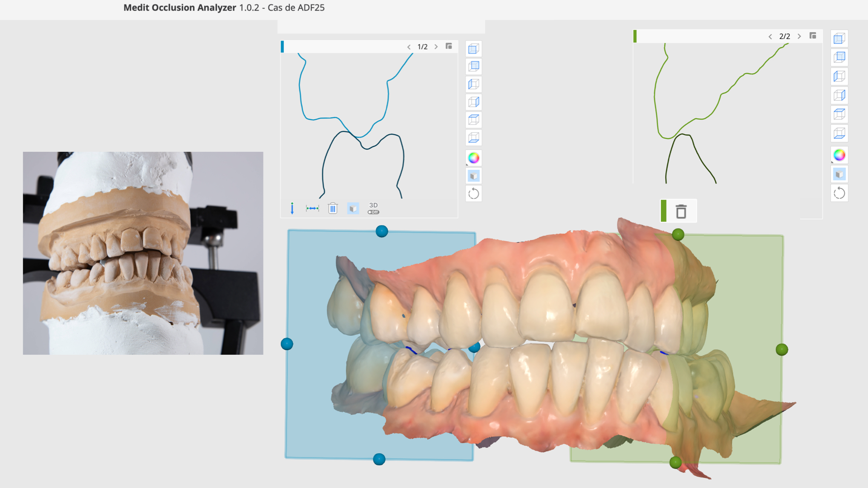Select left view cube in green section toolbar
The image size is (868, 488).
tap(839, 76)
